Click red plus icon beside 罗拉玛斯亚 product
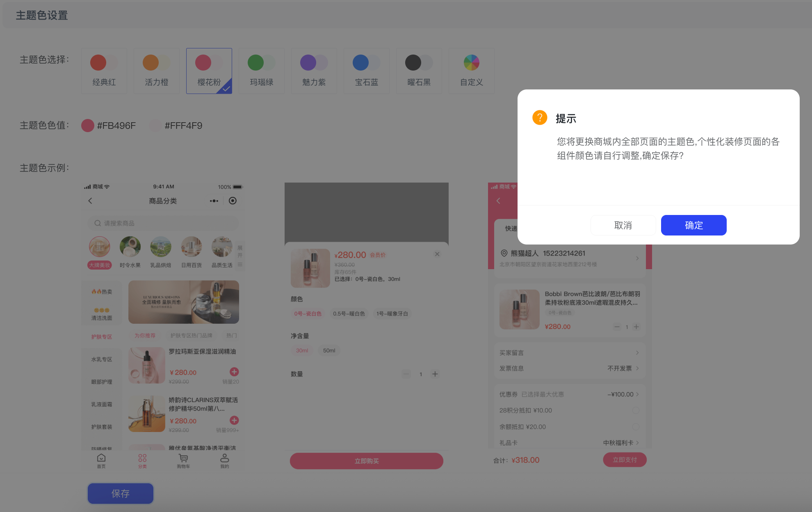The height and width of the screenshot is (512, 812). 234,372
